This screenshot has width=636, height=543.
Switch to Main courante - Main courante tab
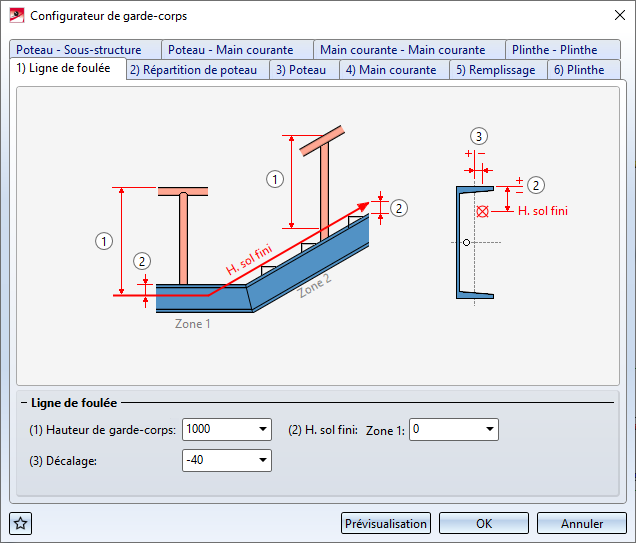tap(410, 50)
